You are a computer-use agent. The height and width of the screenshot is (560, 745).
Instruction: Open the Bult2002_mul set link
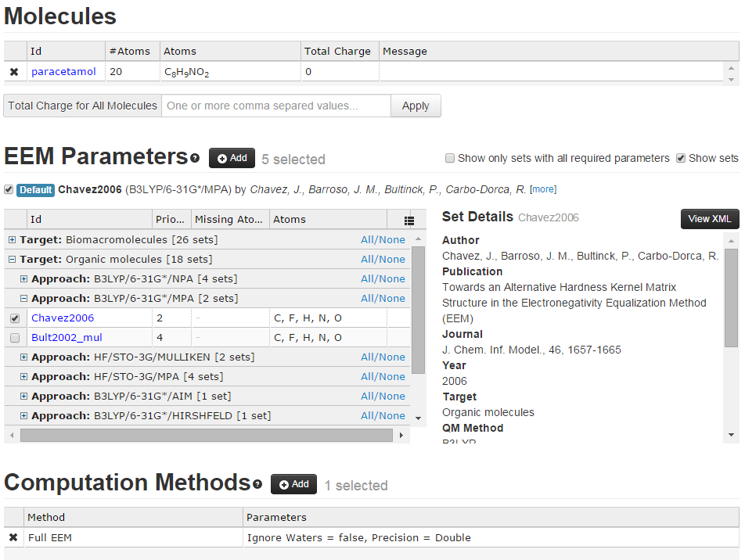[x=67, y=337]
